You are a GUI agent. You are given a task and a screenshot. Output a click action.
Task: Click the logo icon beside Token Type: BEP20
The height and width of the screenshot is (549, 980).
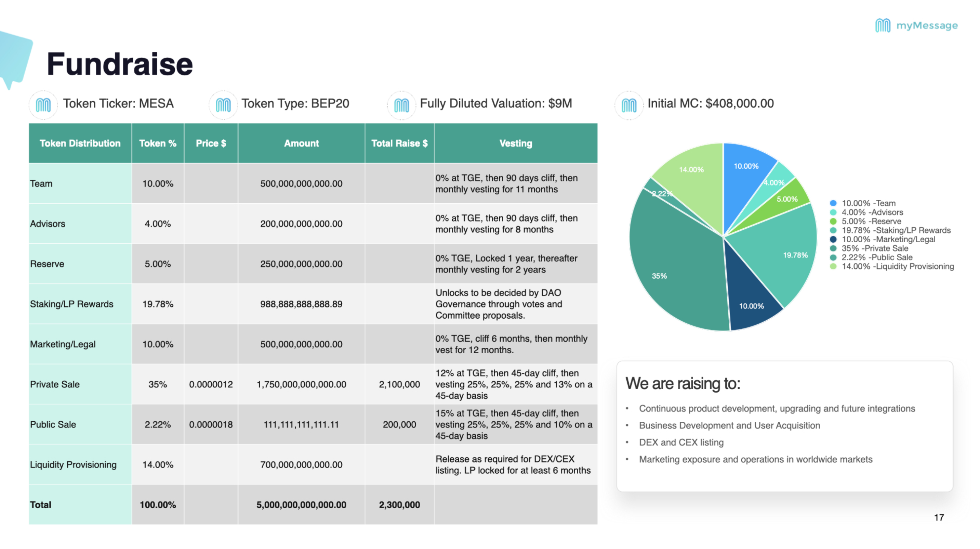point(223,105)
